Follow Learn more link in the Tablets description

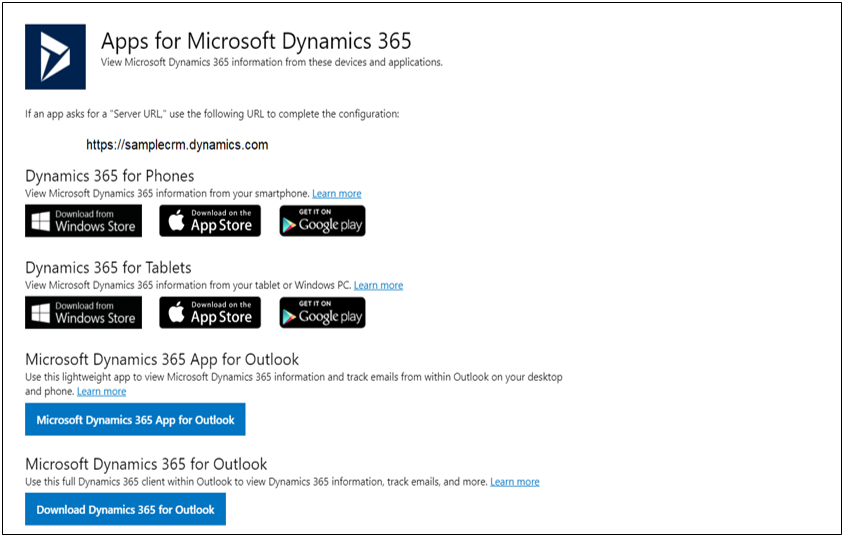(x=378, y=286)
